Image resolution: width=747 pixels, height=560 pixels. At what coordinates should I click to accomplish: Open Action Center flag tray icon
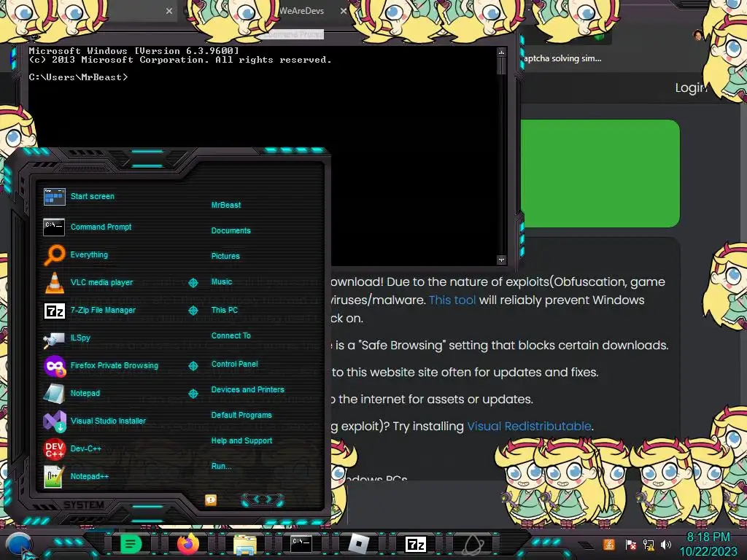(x=630, y=544)
